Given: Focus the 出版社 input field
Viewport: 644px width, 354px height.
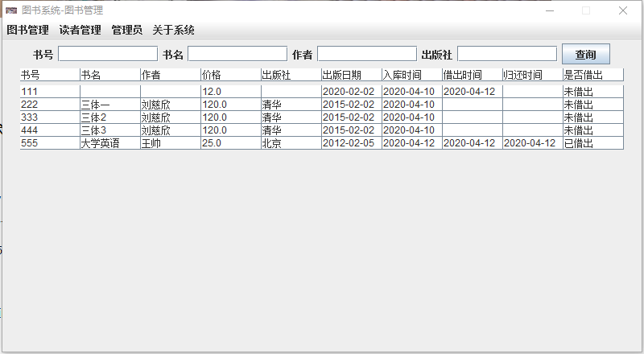Looking at the screenshot, I should (507, 54).
